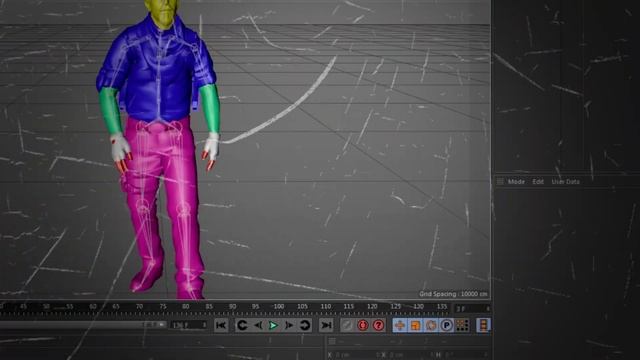Jump to the next keyframe

tap(305, 325)
